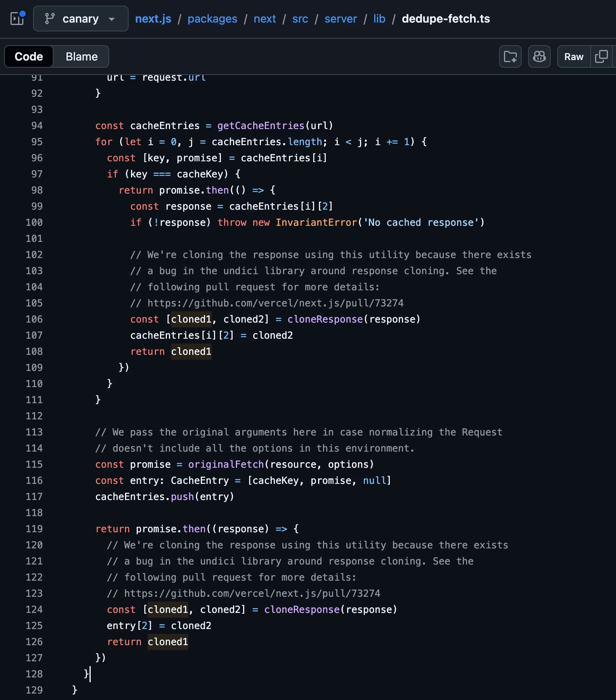Click the open-in-workspace folder sparkle icon

coord(510,56)
